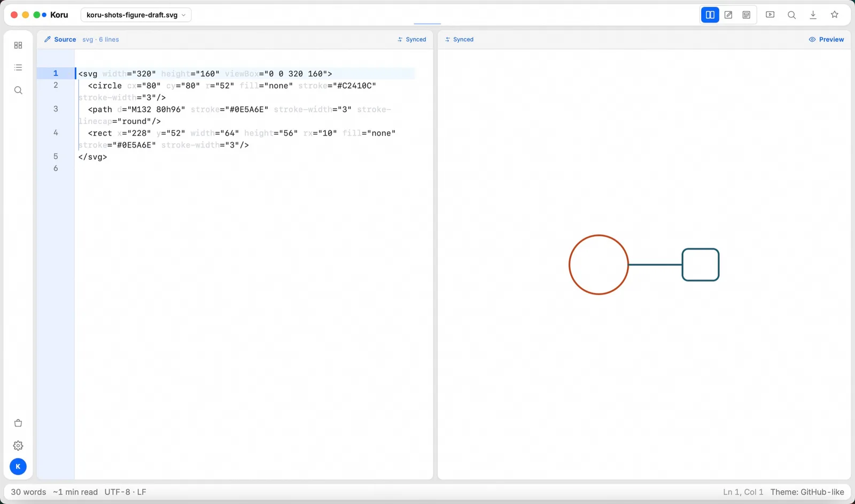
Task: Start presentation mode with play icon
Action: coord(770,15)
